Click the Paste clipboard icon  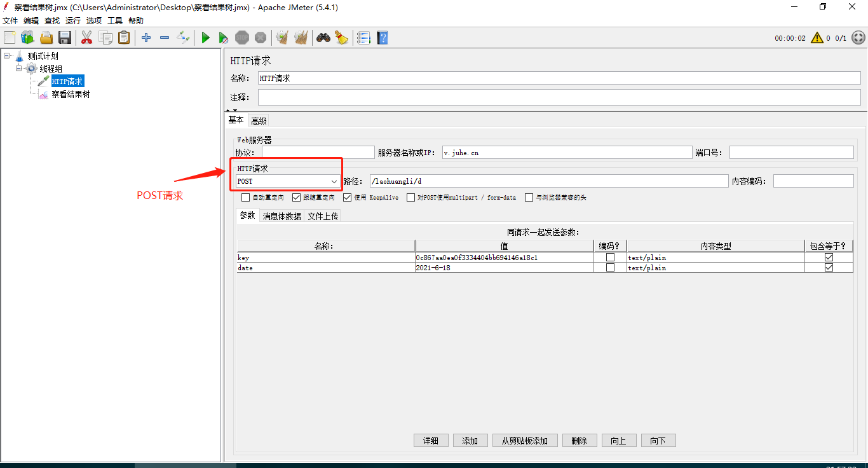point(124,38)
